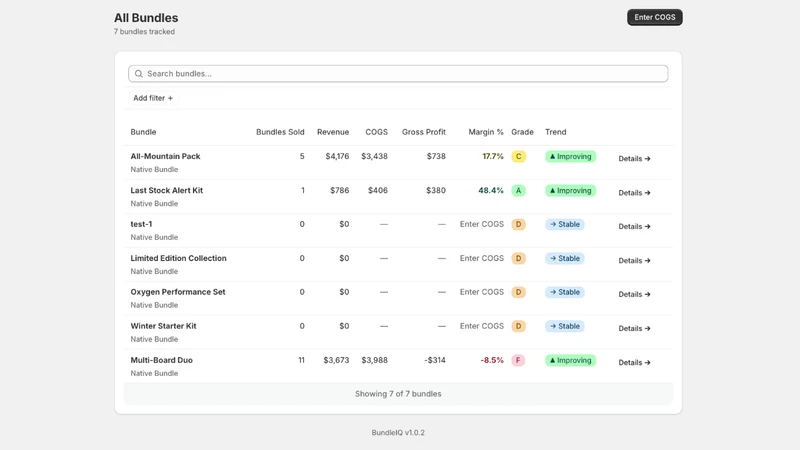The width and height of the screenshot is (800, 450).
Task: Sort by Grade column header
Action: (522, 132)
